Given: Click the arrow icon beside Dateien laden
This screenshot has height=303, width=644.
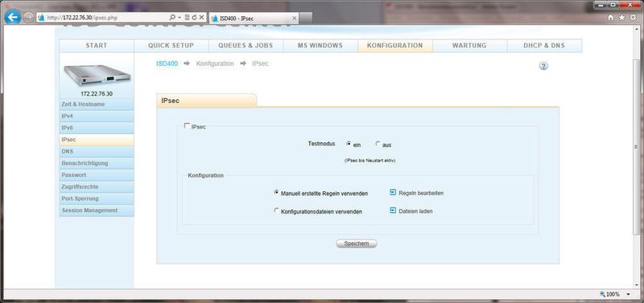Looking at the screenshot, I should 393,211.
